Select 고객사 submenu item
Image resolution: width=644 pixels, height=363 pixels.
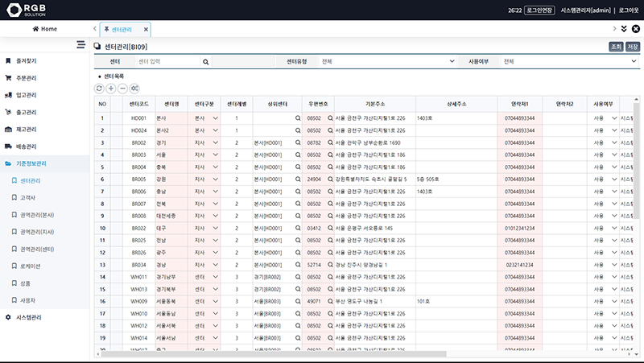tap(28, 198)
